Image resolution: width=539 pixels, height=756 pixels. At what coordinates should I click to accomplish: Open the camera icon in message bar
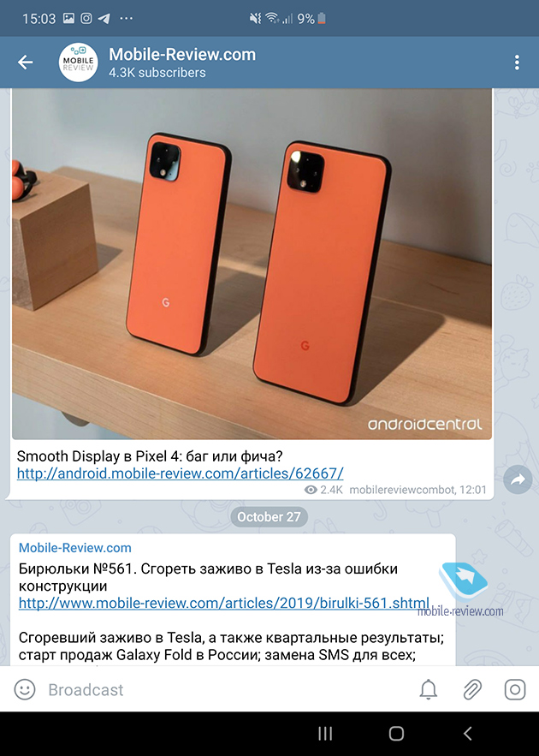[515, 689]
